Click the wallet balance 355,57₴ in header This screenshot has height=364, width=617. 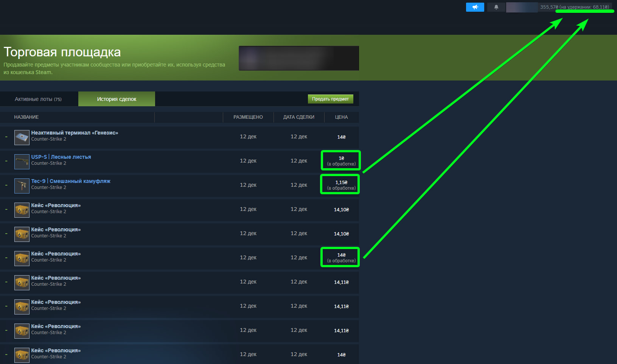549,7
